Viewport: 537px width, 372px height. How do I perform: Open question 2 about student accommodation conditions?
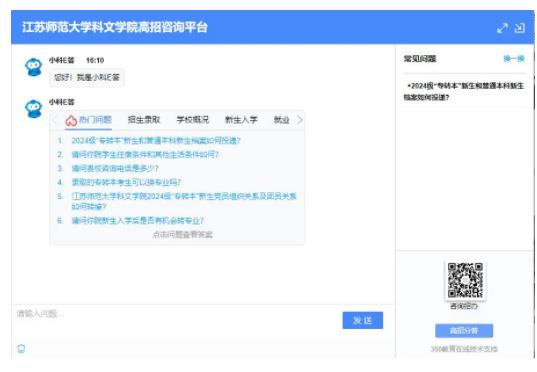pyautogui.click(x=145, y=154)
